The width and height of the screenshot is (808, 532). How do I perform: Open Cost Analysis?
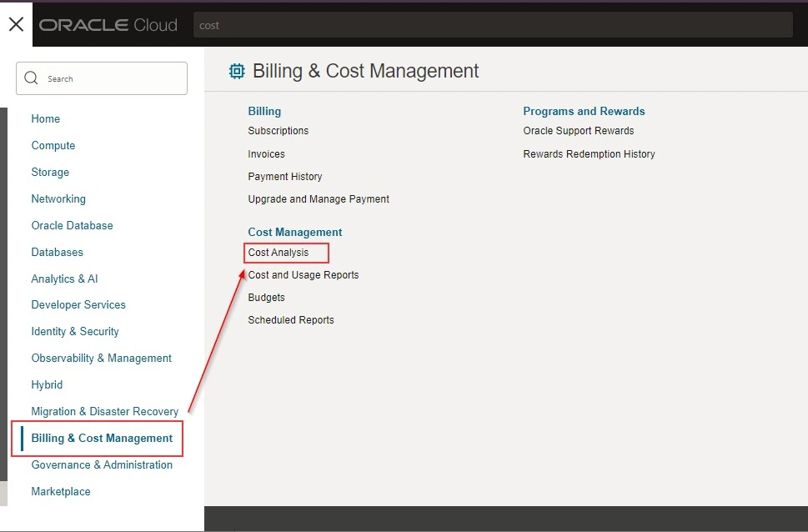click(x=279, y=253)
